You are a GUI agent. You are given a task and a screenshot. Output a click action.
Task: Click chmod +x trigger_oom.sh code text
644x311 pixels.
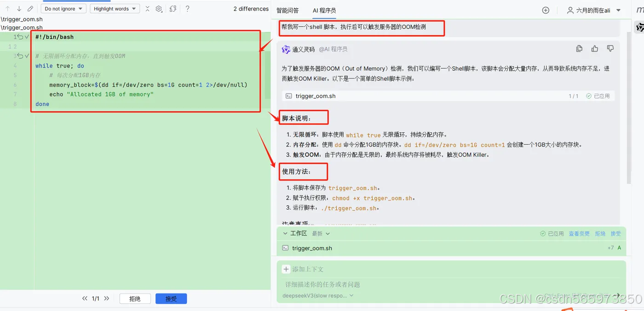click(x=372, y=198)
